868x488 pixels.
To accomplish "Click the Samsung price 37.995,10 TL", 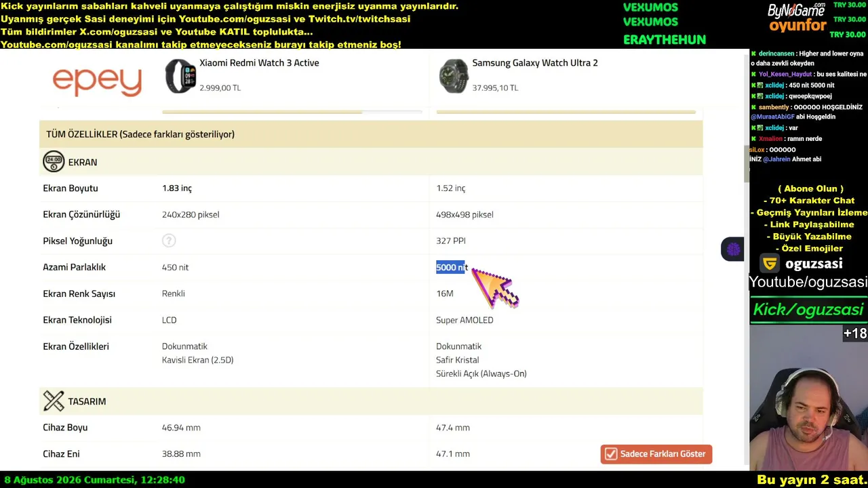I will click(495, 87).
